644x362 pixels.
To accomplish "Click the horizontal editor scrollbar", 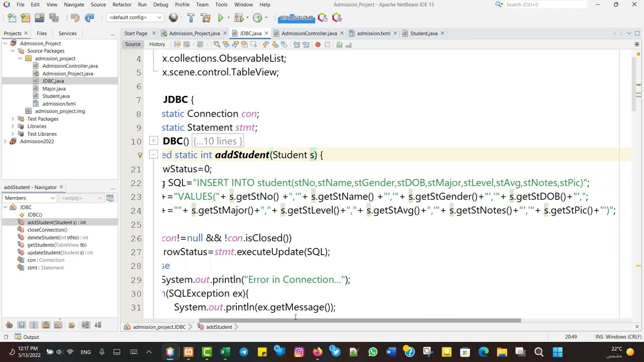I will point(360,320).
